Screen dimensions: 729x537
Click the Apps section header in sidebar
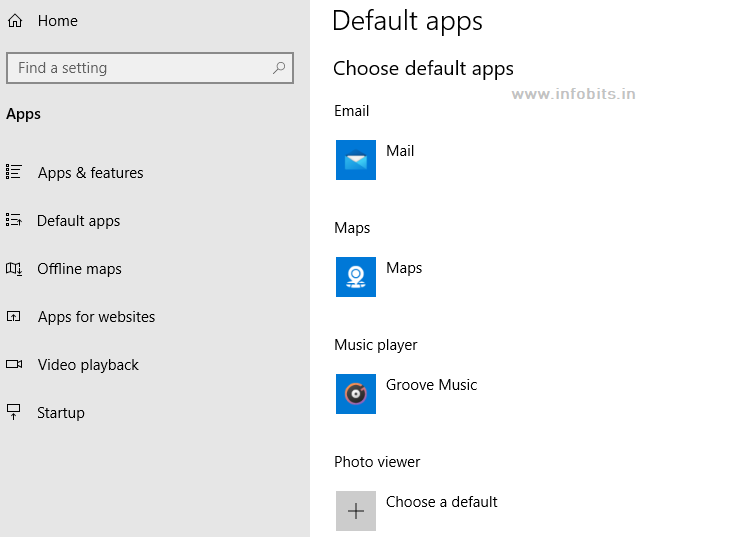click(23, 114)
